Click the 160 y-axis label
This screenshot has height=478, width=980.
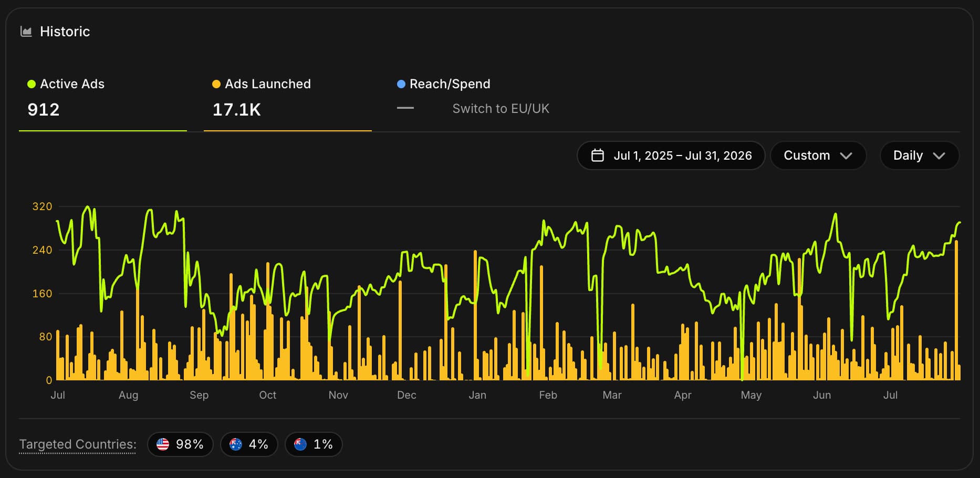coord(43,294)
